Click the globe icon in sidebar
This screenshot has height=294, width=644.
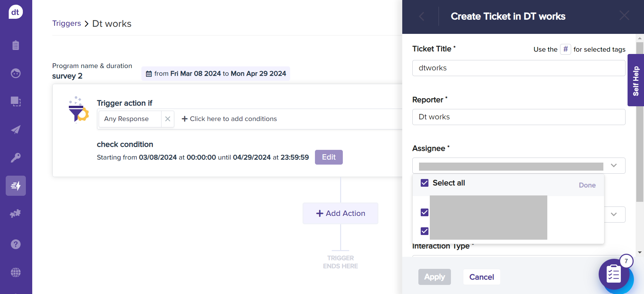coord(16,272)
